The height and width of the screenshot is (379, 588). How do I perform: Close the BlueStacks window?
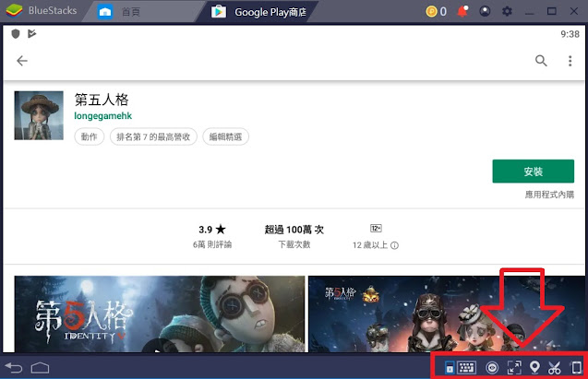(574, 11)
